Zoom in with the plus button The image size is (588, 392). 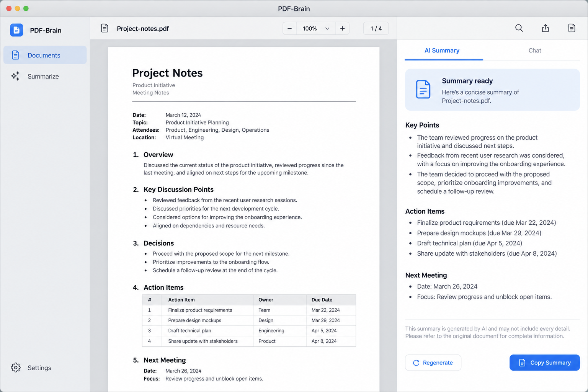coord(342,28)
